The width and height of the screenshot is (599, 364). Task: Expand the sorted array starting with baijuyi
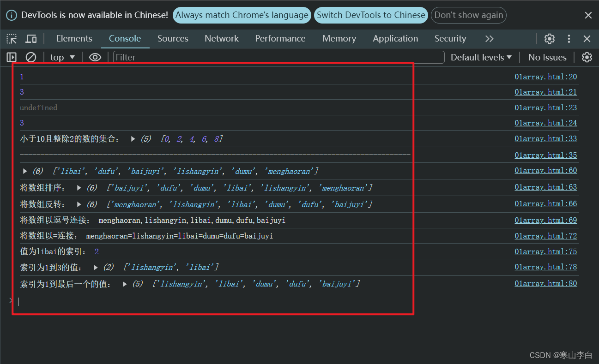click(79, 188)
